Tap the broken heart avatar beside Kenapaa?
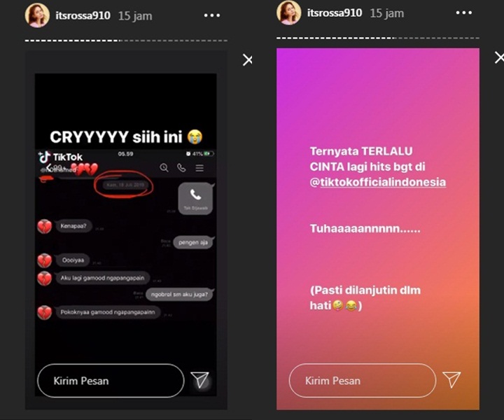 coord(44,227)
